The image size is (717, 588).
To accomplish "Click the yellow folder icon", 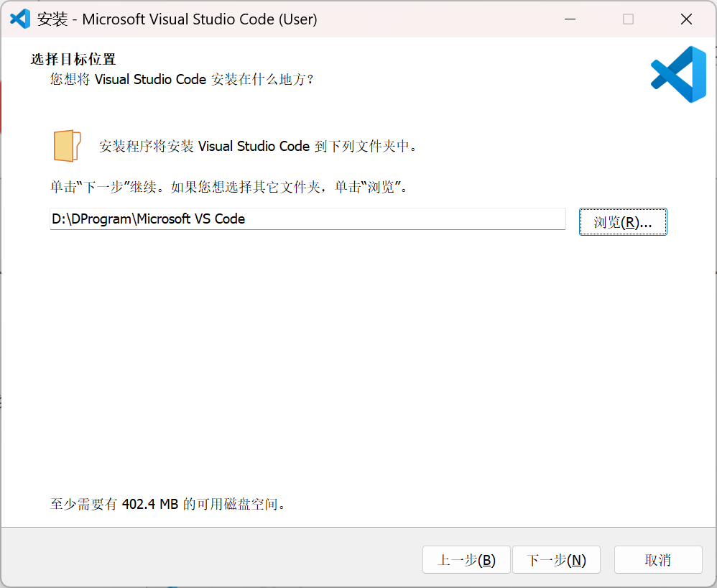I will point(68,146).
